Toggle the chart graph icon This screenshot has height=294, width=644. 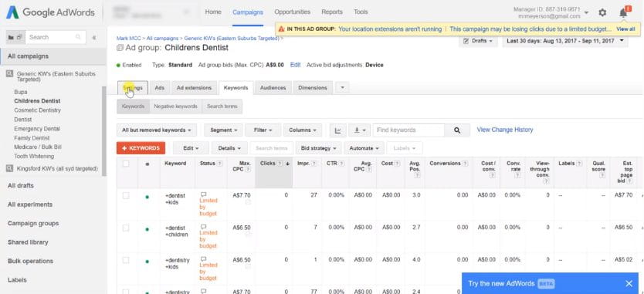pyautogui.click(x=338, y=130)
